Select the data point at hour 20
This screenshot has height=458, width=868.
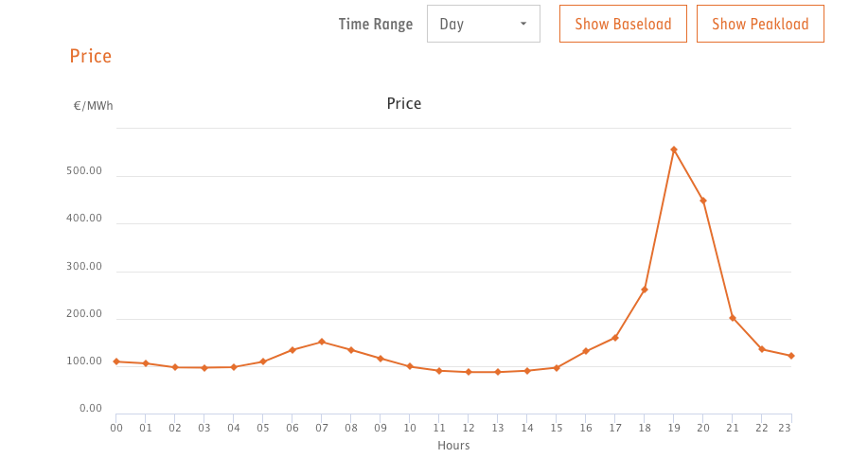point(703,201)
